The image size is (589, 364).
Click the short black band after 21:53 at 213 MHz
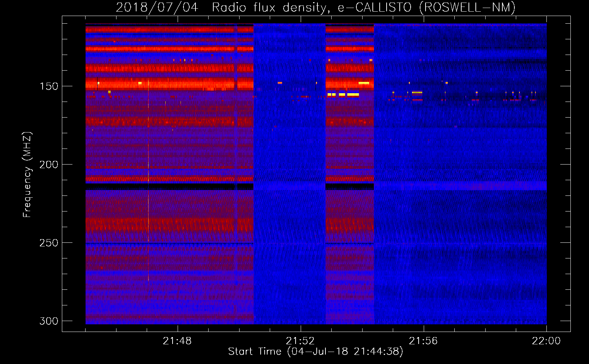click(349, 186)
